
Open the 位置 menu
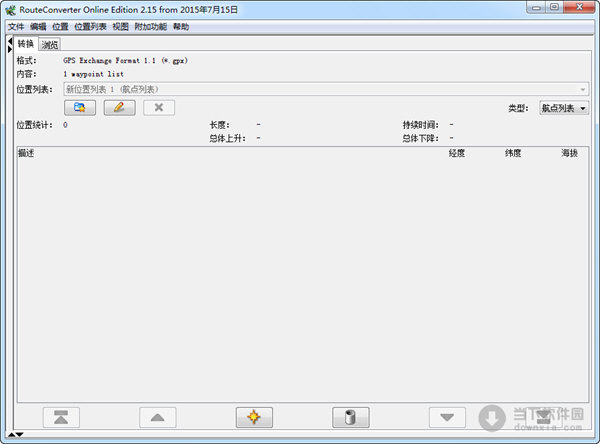click(60, 26)
